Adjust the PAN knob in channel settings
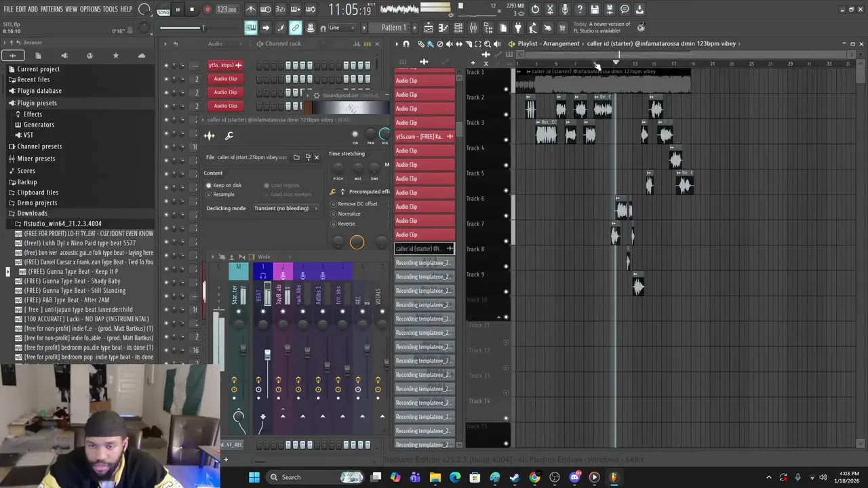 pyautogui.click(x=370, y=134)
